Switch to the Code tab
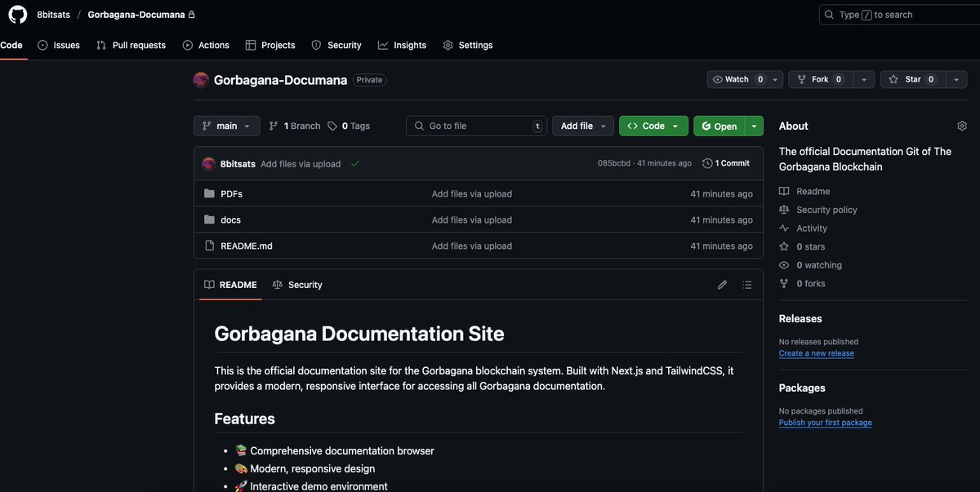Screen dimensions: 980x492 [11, 45]
